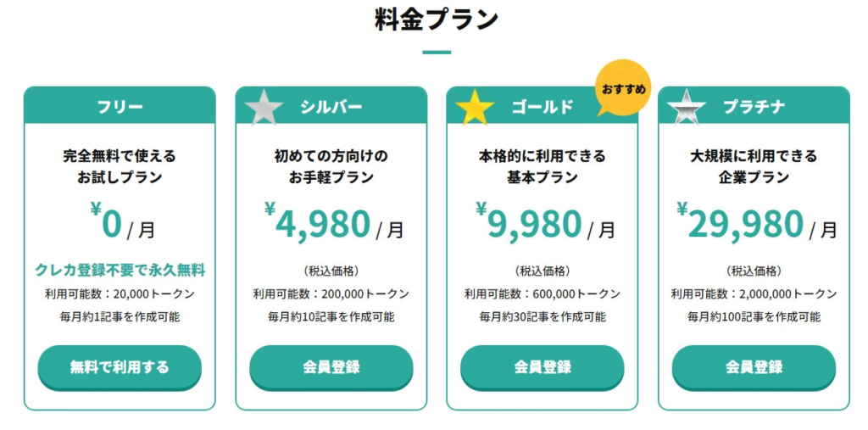Image resolution: width=868 pixels, height=430 pixels.
Task: Click the gold star icon on ゴールド plan
Action: coord(475,109)
